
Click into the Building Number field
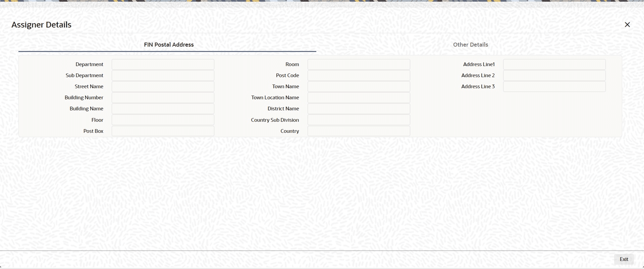coord(163,98)
